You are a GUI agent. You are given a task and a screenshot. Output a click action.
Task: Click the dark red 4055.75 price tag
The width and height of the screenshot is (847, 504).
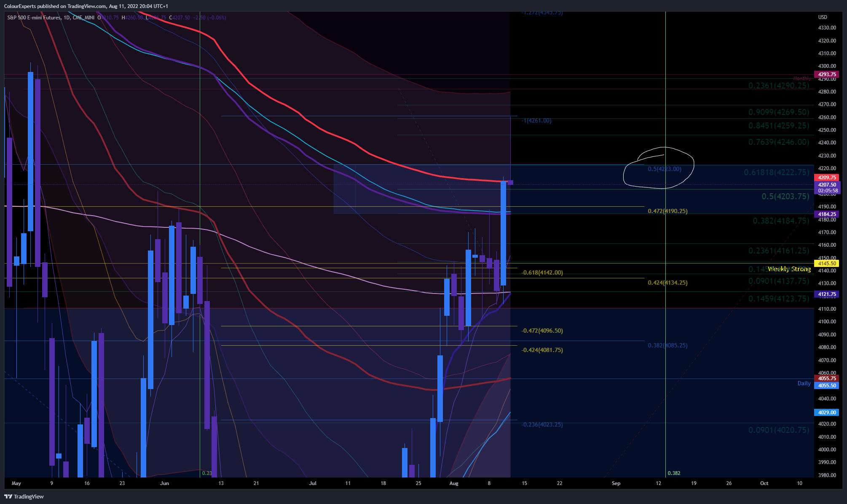coord(827,379)
